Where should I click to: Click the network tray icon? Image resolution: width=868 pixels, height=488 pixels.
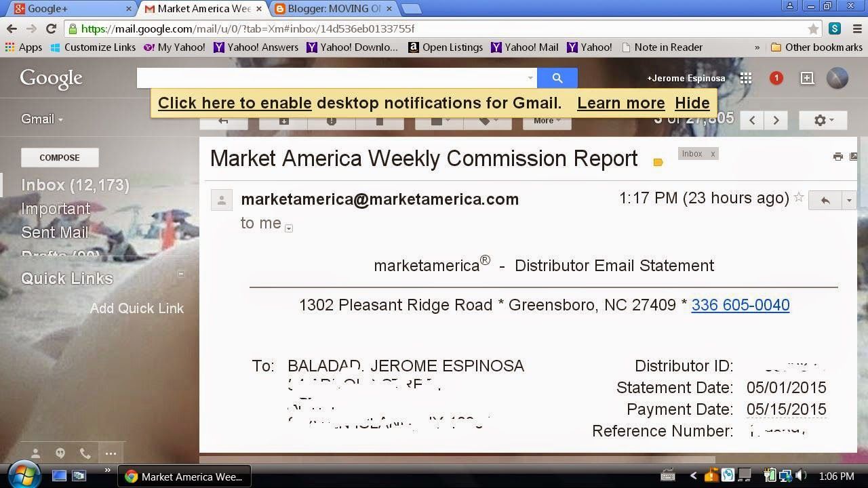pos(786,476)
